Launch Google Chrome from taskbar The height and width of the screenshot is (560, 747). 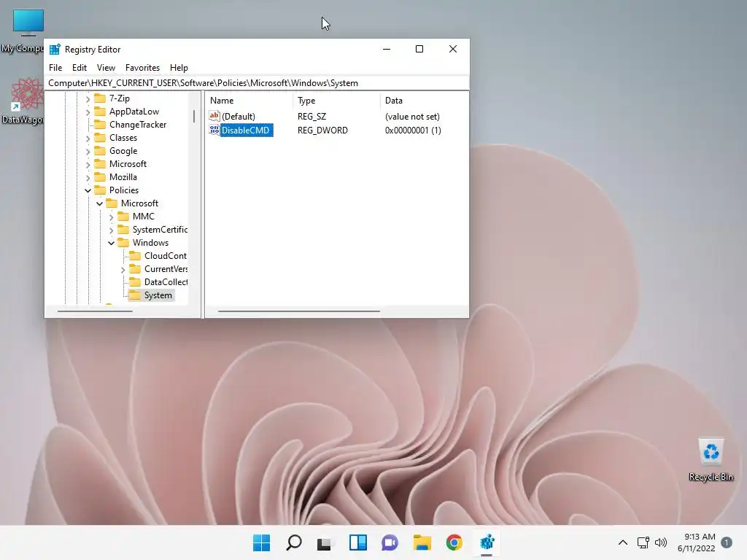[454, 542]
